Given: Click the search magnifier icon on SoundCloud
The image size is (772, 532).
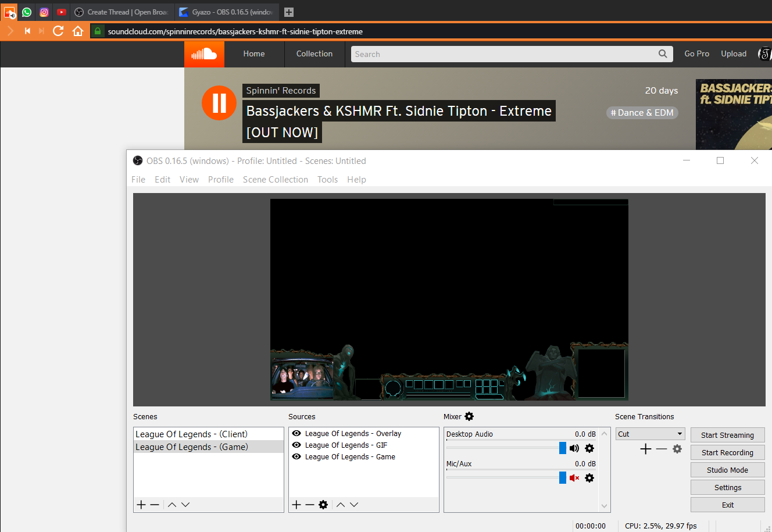Looking at the screenshot, I should (663, 54).
